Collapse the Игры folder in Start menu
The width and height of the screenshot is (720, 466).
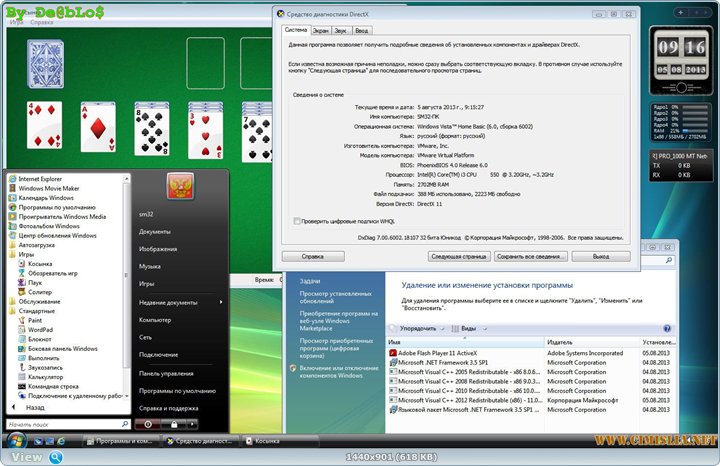[25, 254]
